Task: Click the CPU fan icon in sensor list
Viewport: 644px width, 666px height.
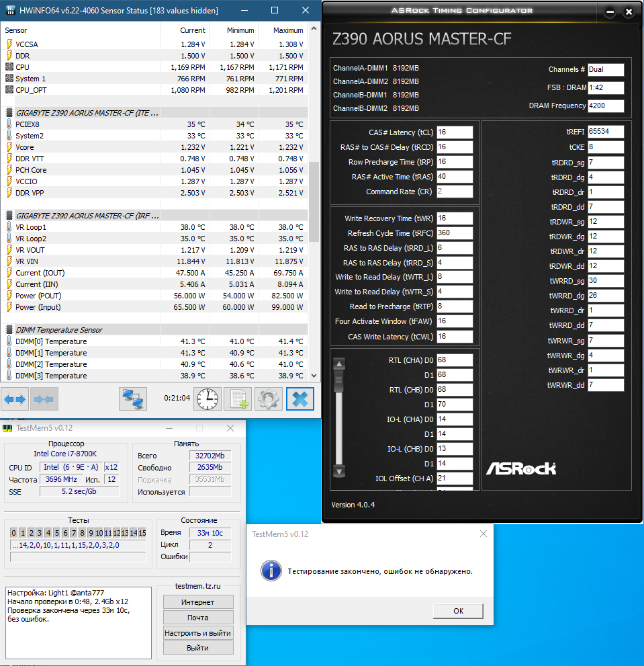Action: pos(9,67)
